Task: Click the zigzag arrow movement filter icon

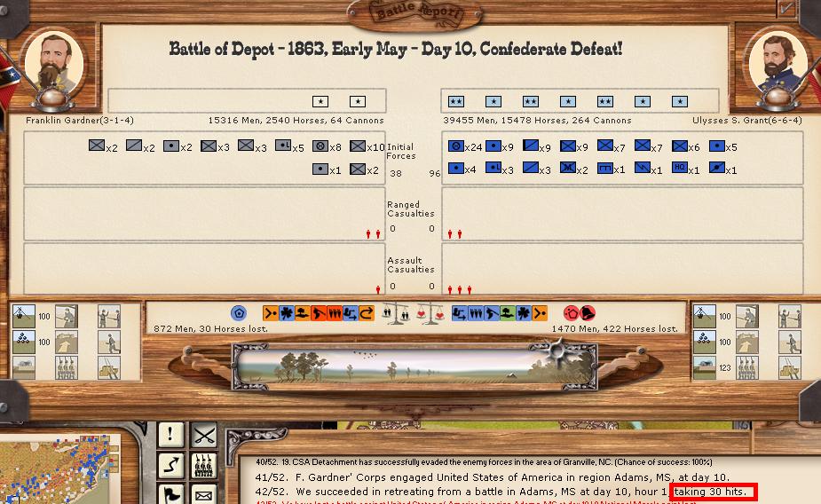Action: pyautogui.click(x=170, y=464)
